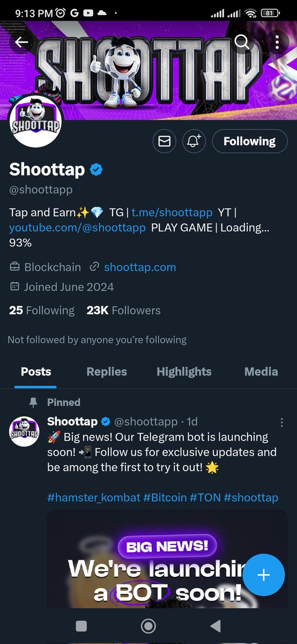View the 25 Following list
The width and height of the screenshot is (297, 644).
tap(42, 310)
